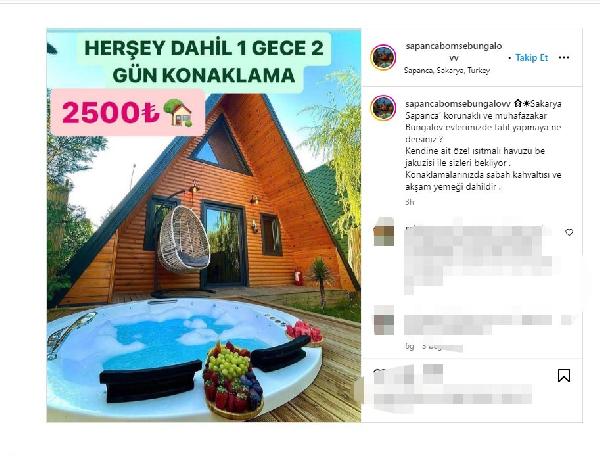This screenshot has height=461, width=600.
Task: Click blurred like icons left of bookmark
Action: 408,373
